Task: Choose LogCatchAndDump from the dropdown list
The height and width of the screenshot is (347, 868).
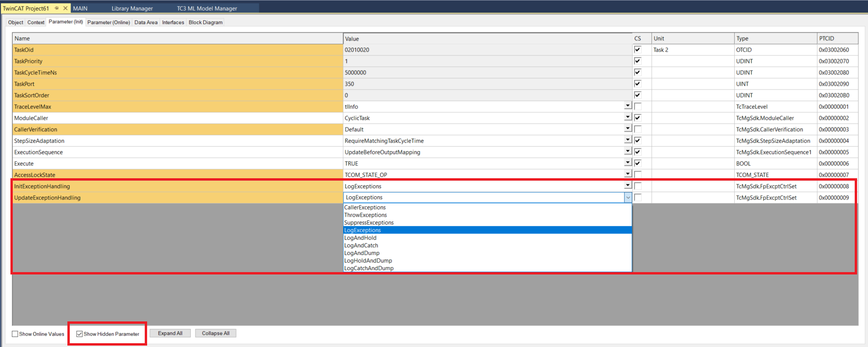Action: coord(487,268)
